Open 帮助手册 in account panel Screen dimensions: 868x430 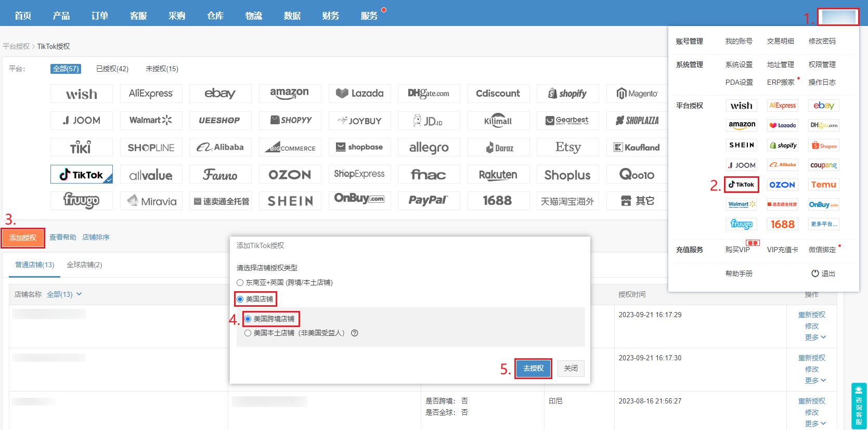739,273
